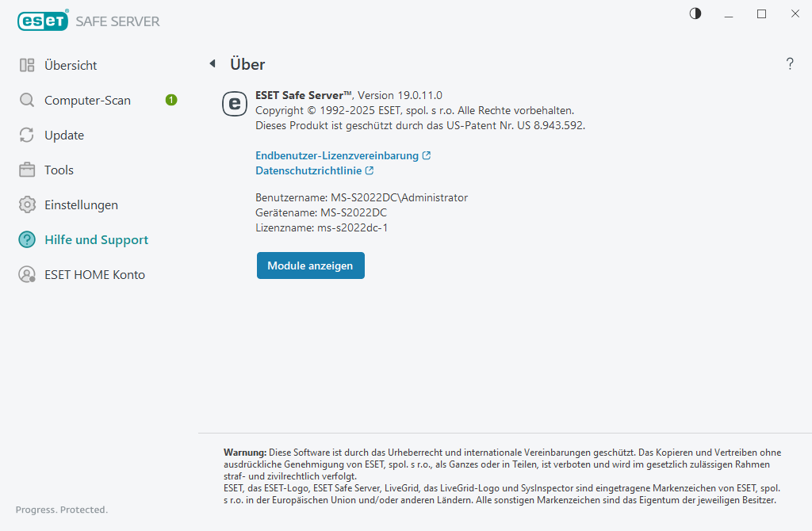This screenshot has width=812, height=531.
Task: Select the Hilfe und Support icon
Action: [26, 239]
